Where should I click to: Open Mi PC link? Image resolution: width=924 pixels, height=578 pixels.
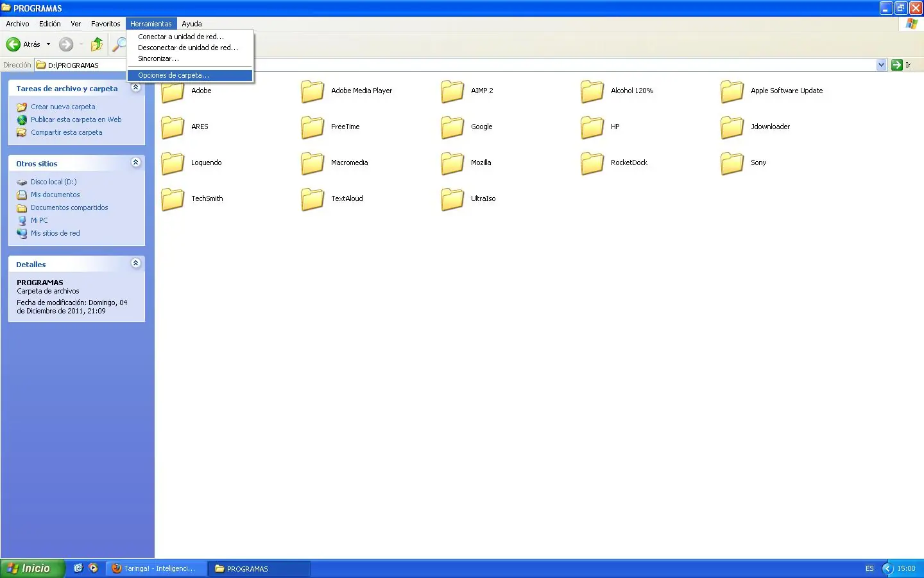point(39,220)
